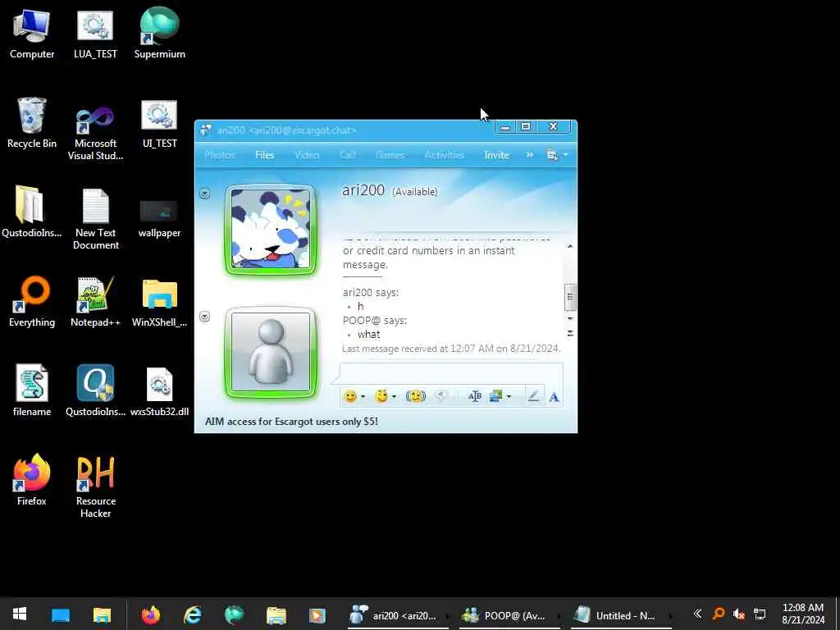Expand the emoticon dropdown arrow
The width and height of the screenshot is (840, 630).
pyautogui.click(x=363, y=396)
